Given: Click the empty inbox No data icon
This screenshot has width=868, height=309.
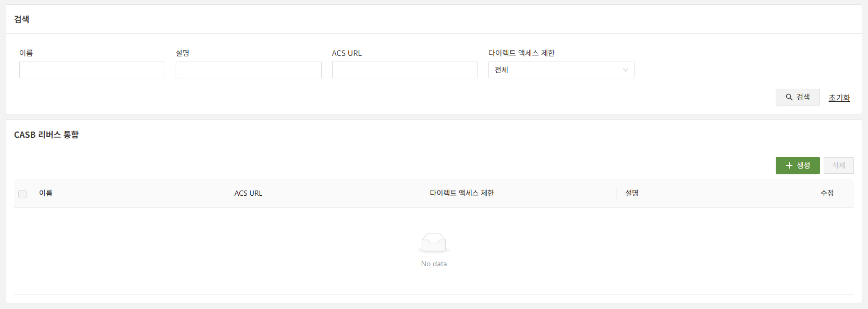Looking at the screenshot, I should point(434,243).
